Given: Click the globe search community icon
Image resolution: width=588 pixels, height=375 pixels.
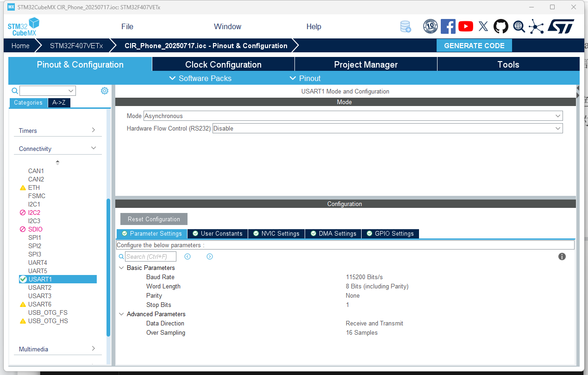Looking at the screenshot, I should coord(519,26).
